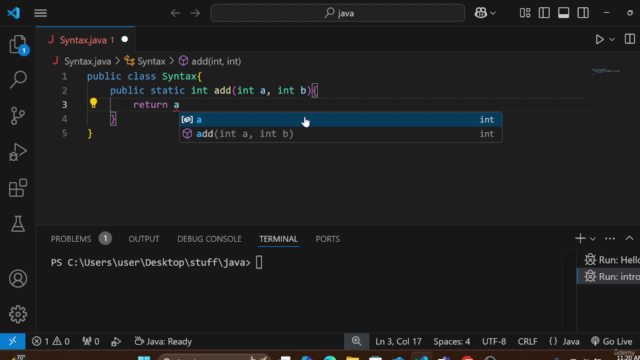Viewport: 640px width, 360px height.
Task: Change line endings via CRLF
Action: click(527, 341)
